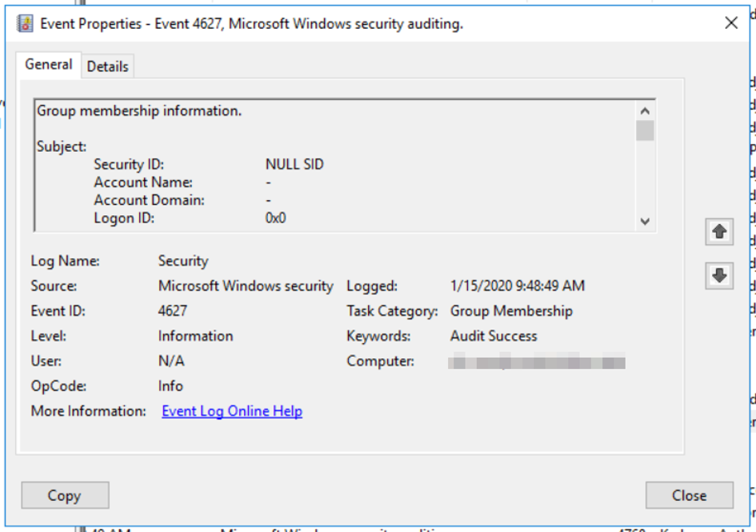Click the Task Category value 'Group Membership'

(511, 311)
